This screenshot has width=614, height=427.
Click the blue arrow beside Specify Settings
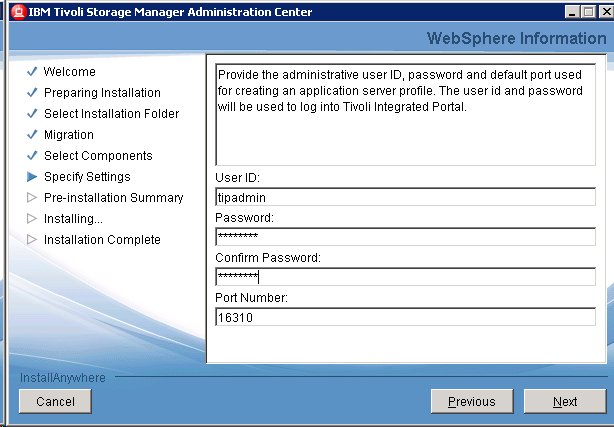(x=32, y=177)
